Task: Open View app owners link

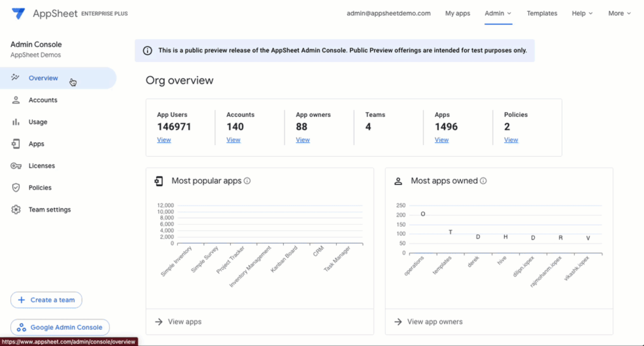Action: pyautogui.click(x=435, y=322)
